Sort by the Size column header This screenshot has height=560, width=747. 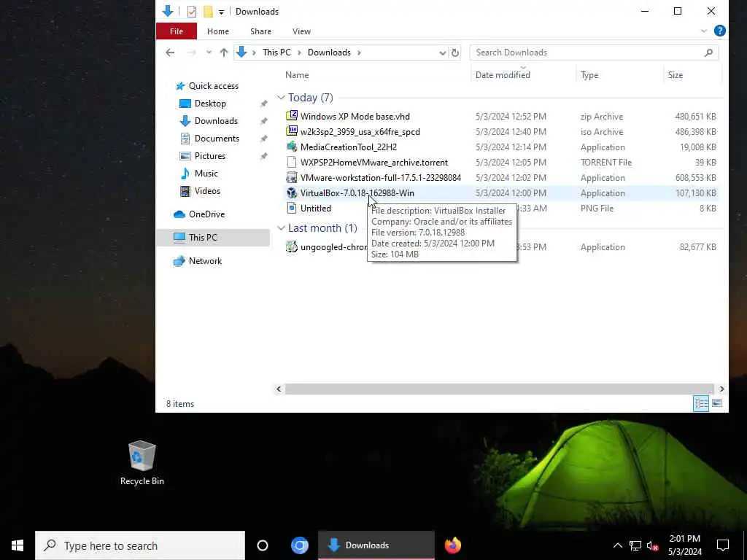(x=675, y=75)
